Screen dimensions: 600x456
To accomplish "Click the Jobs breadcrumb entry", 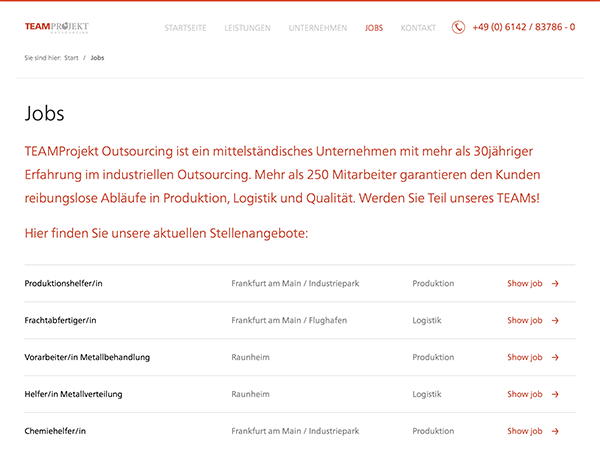I will pos(97,58).
